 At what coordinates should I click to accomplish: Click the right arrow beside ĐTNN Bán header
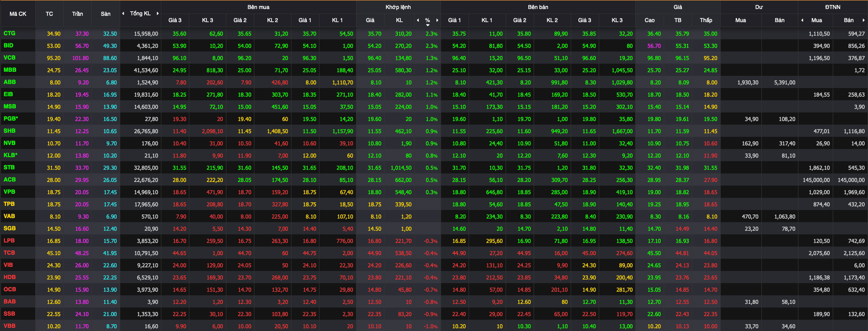[863, 20]
